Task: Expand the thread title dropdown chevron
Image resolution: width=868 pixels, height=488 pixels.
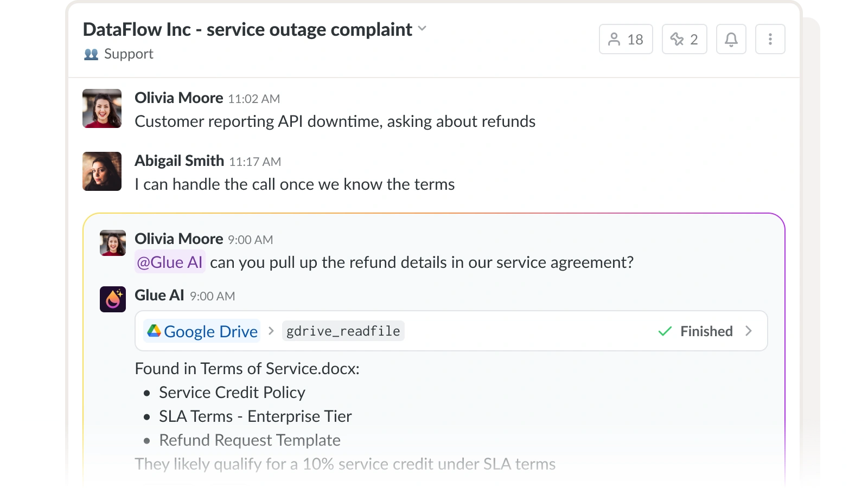Action: (x=422, y=29)
